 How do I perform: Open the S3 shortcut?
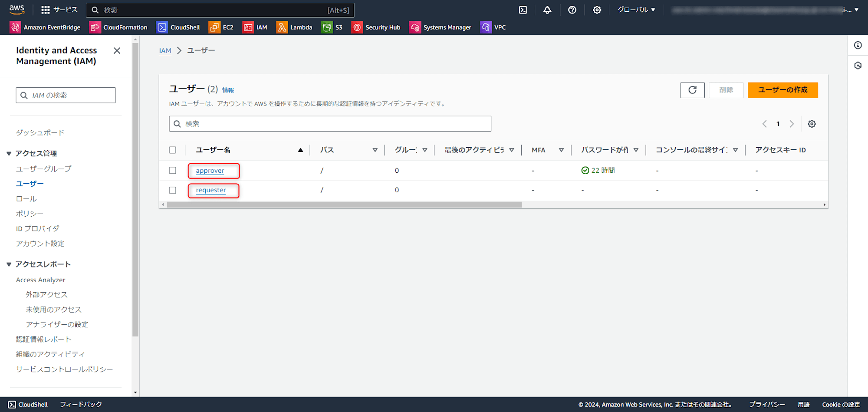pos(332,27)
